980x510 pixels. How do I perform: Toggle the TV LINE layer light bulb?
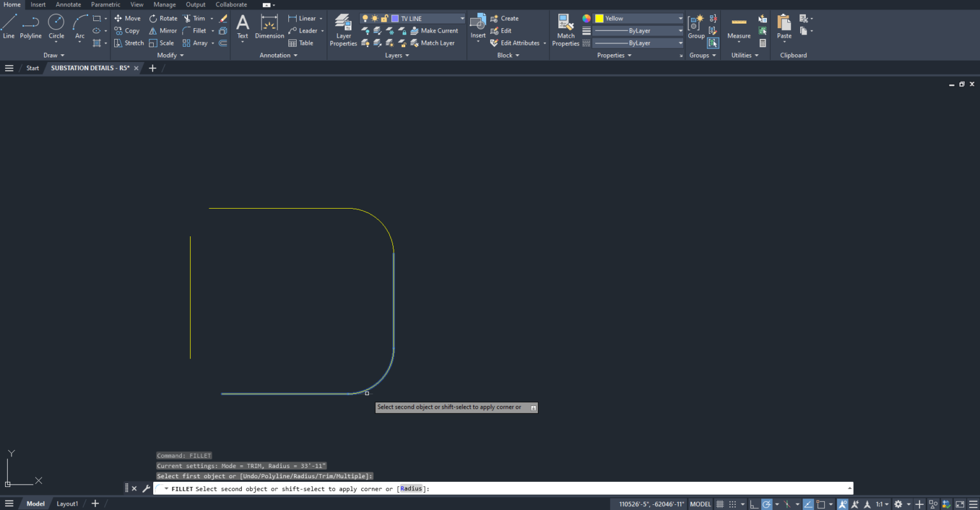click(365, 18)
